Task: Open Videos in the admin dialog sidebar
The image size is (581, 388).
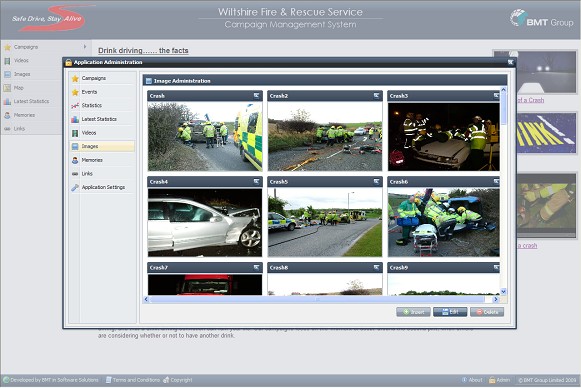Action: coord(102,133)
